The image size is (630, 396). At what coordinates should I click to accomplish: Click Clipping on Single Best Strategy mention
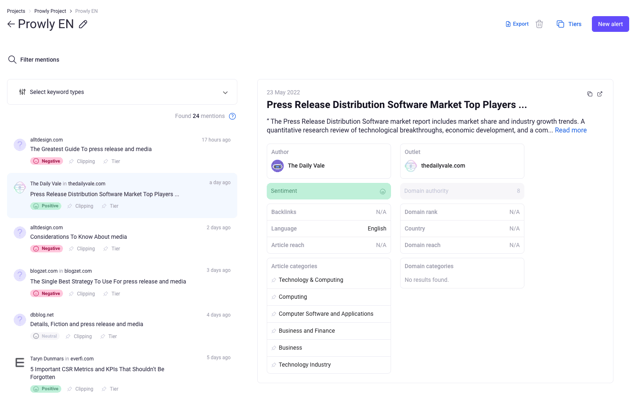[x=82, y=294]
